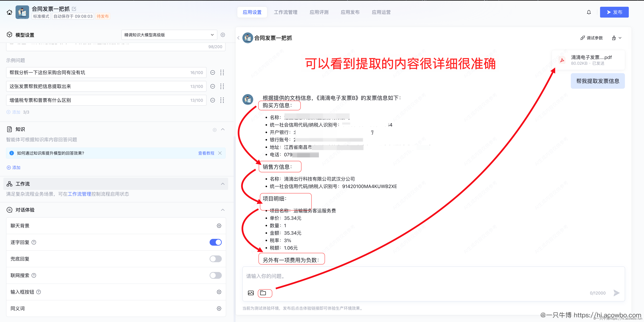Click the 发布 publish button
Screen dimensions: 644x322
[x=614, y=12]
